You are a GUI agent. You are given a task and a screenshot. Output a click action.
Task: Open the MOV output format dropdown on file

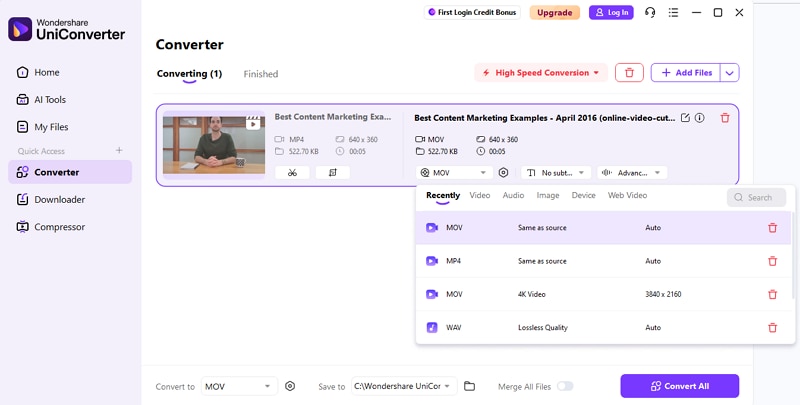454,172
